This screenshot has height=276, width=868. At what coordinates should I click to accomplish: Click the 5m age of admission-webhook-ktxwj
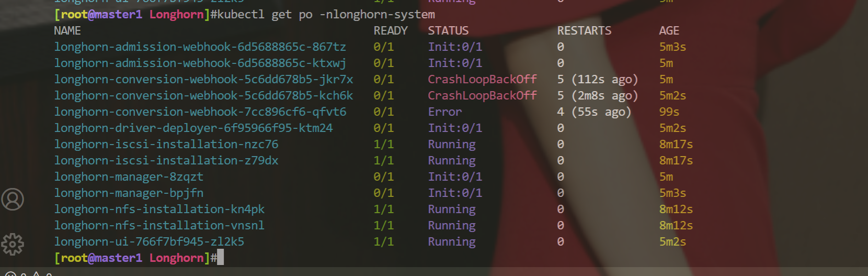click(x=666, y=63)
